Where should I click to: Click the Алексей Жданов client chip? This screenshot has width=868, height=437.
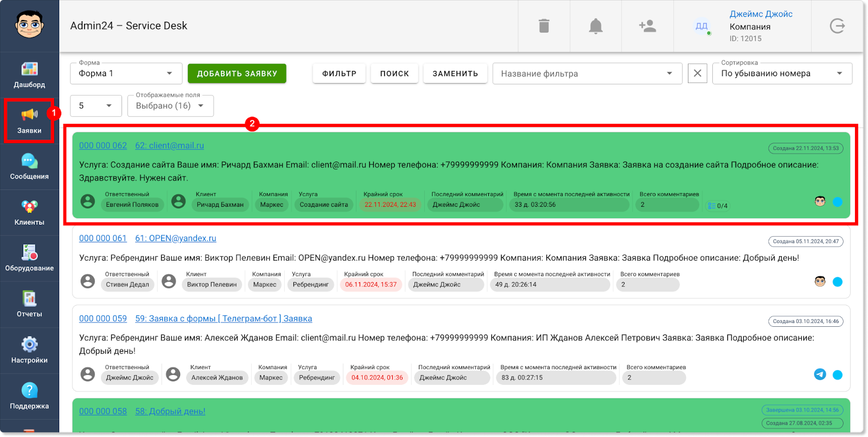217,377
